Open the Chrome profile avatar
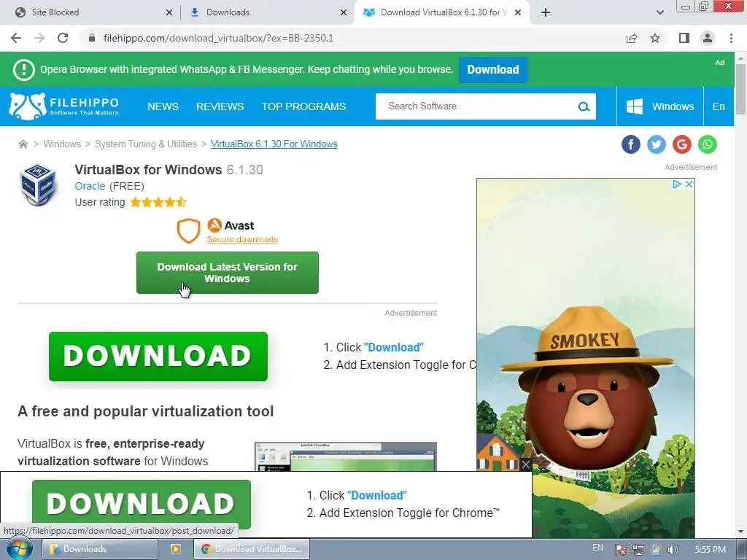 point(708,38)
